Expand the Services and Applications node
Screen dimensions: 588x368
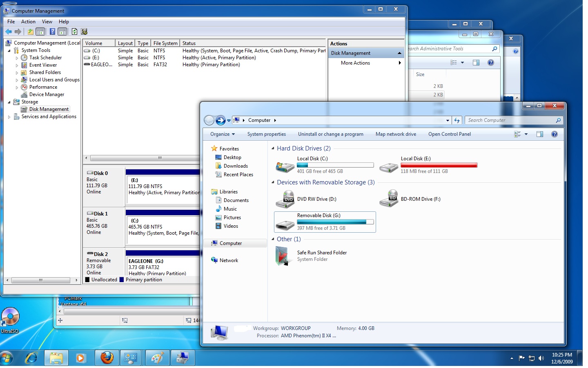coord(9,117)
